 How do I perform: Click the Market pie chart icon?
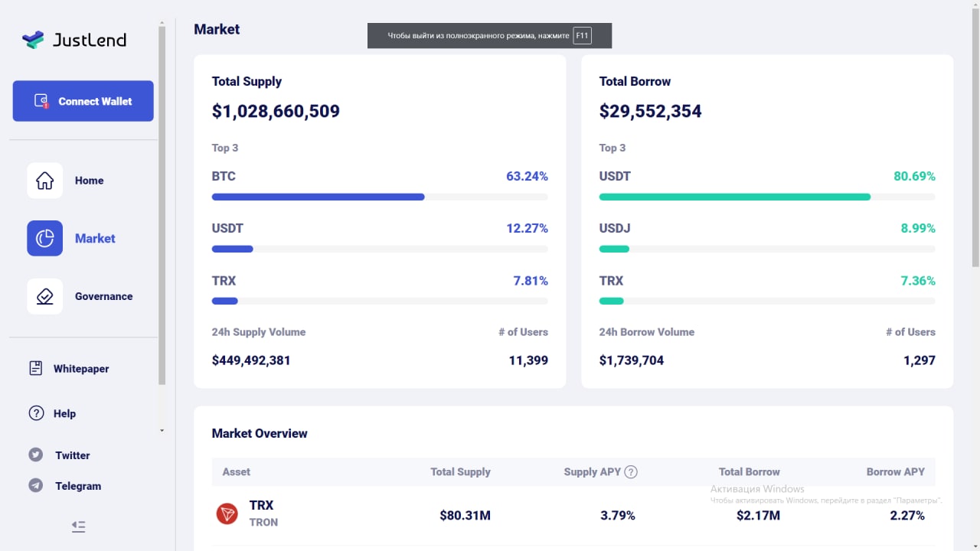[45, 238]
